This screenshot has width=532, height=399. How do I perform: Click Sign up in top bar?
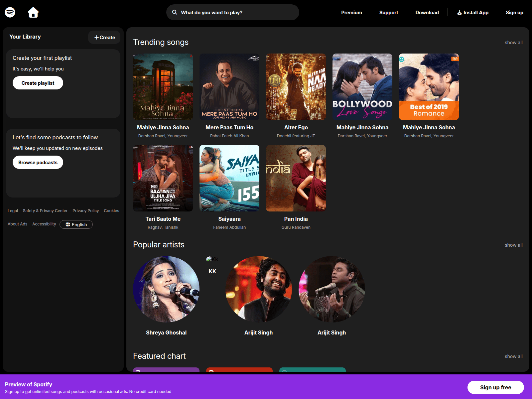pyautogui.click(x=514, y=13)
